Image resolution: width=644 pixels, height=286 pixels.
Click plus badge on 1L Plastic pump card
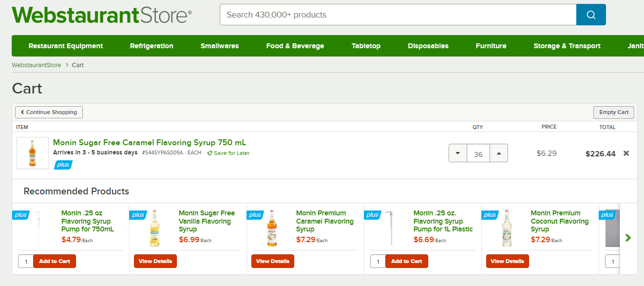coord(373,215)
